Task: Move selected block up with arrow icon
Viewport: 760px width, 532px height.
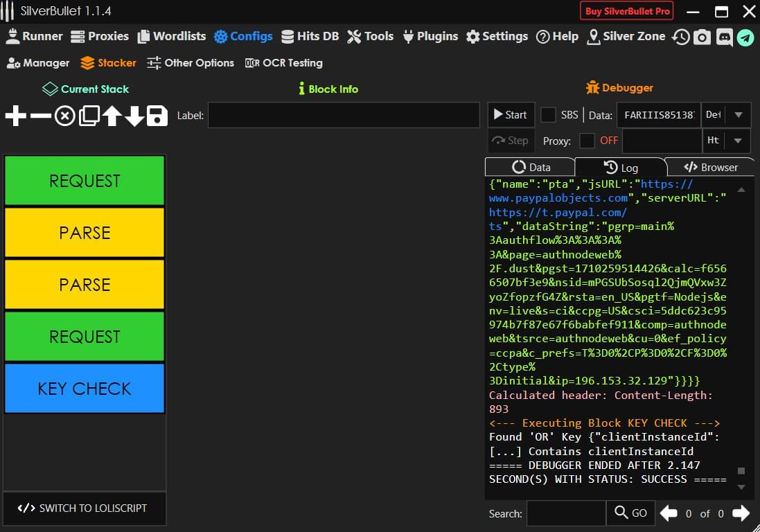Action: (x=112, y=116)
